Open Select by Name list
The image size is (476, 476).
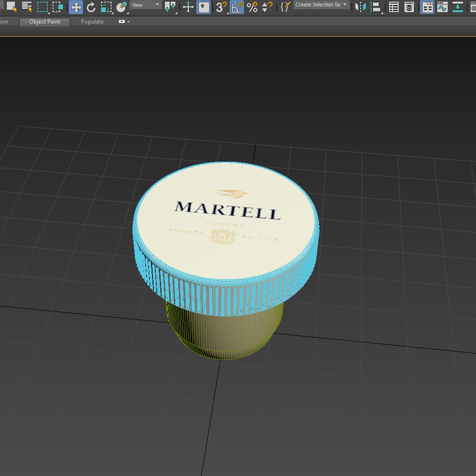(x=27, y=7)
